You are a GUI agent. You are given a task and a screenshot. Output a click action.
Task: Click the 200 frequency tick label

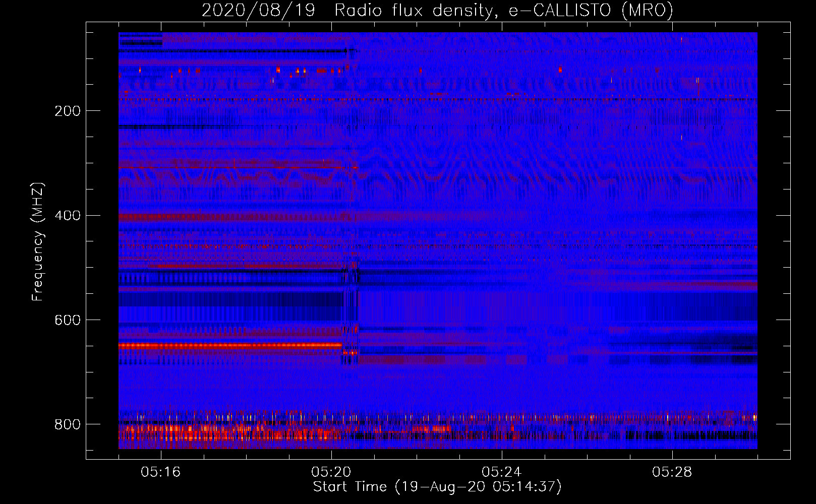point(67,111)
